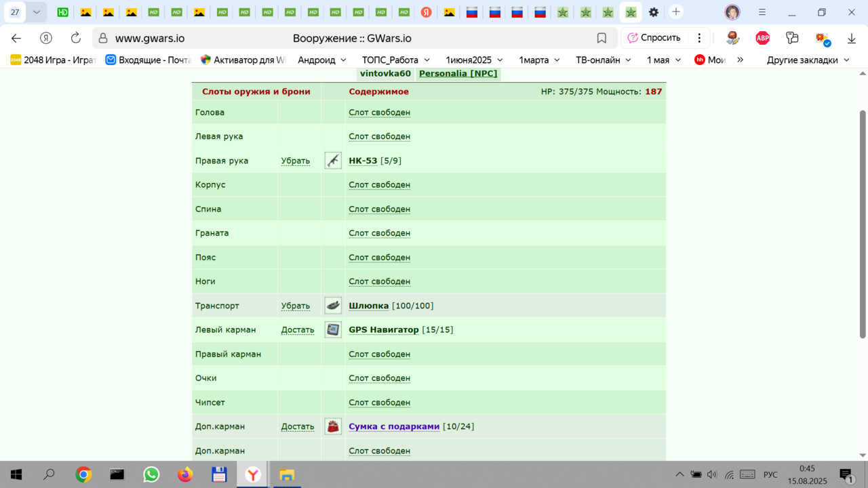Image resolution: width=868 pixels, height=488 pixels.
Task: Click Достать for Левый карман
Action: (x=298, y=330)
